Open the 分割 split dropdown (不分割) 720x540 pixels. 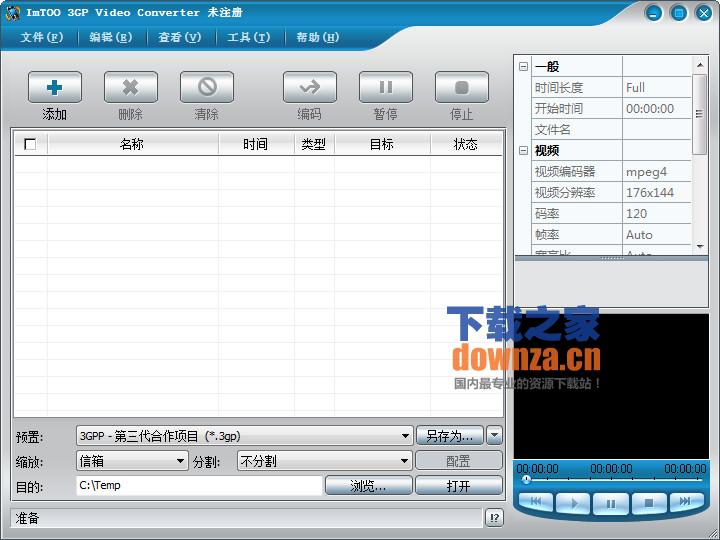[324, 461]
